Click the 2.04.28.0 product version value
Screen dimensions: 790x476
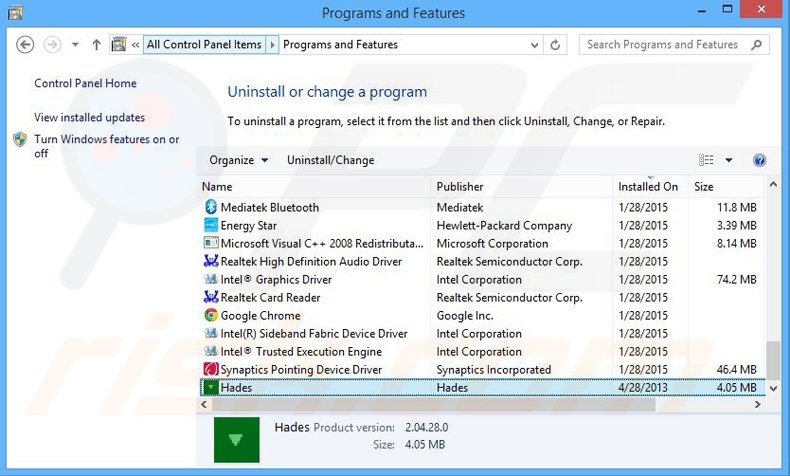(426, 428)
